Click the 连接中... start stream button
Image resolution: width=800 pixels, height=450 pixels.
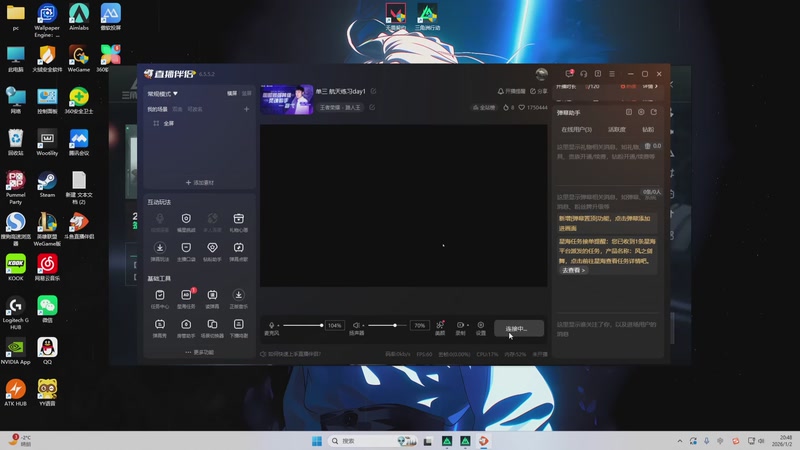tap(518, 328)
